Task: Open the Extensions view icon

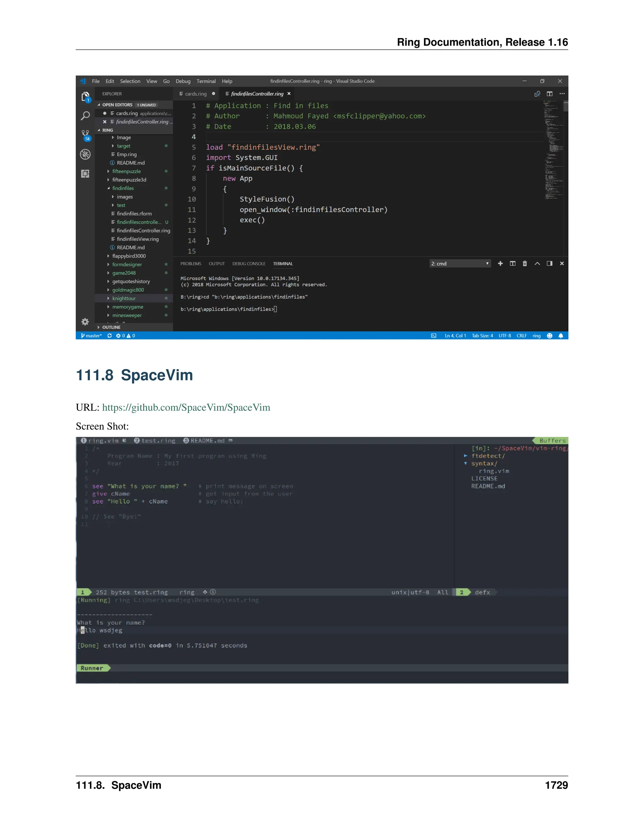Action: tap(85, 174)
